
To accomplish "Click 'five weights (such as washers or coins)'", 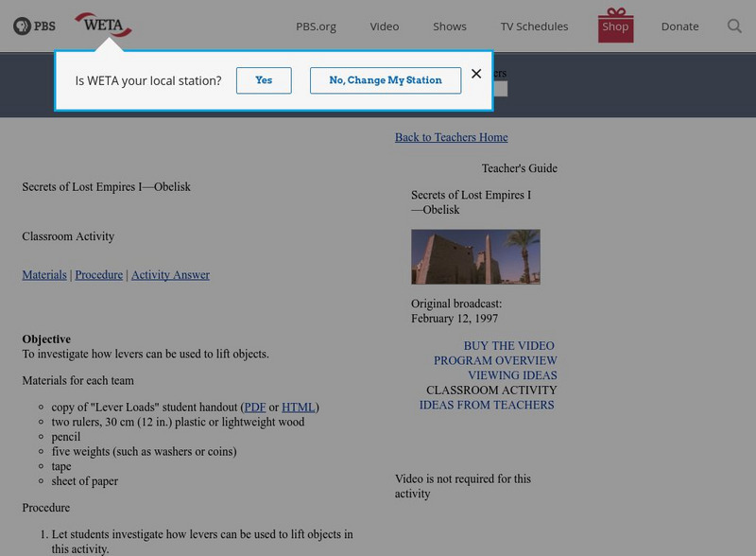I will (145, 452).
